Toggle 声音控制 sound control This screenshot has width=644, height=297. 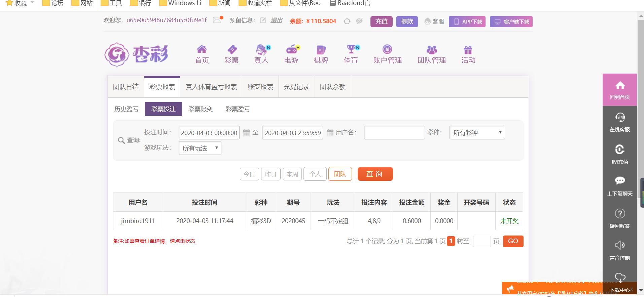pos(620,250)
